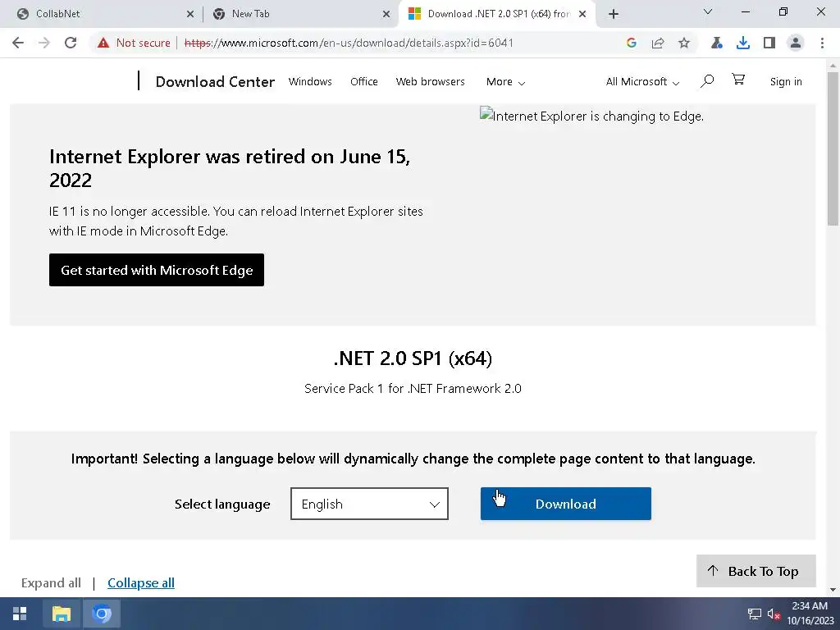This screenshot has height=630, width=840.
Task: Click the scrollbar up arrow
Action: tap(833, 66)
